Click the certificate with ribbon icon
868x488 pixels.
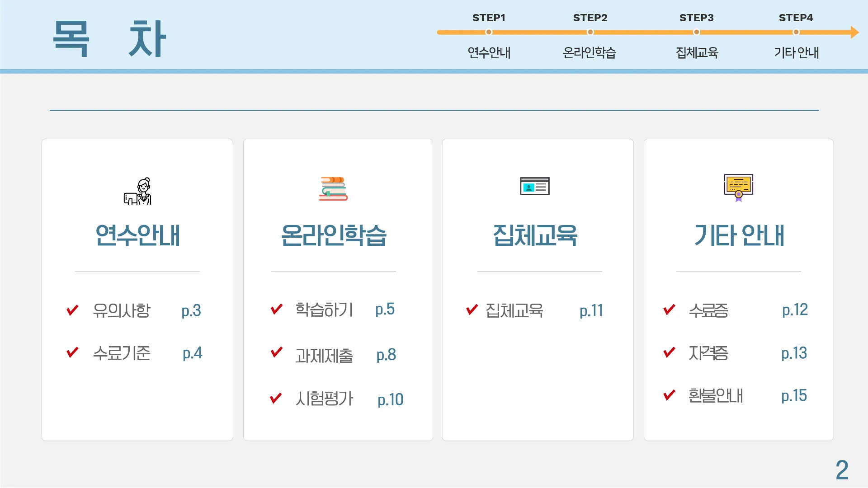738,188
